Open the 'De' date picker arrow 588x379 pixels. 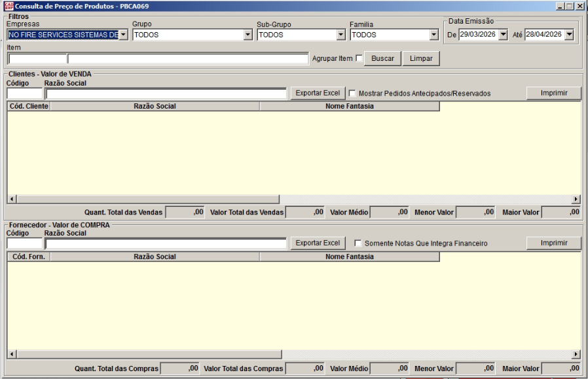(x=504, y=35)
